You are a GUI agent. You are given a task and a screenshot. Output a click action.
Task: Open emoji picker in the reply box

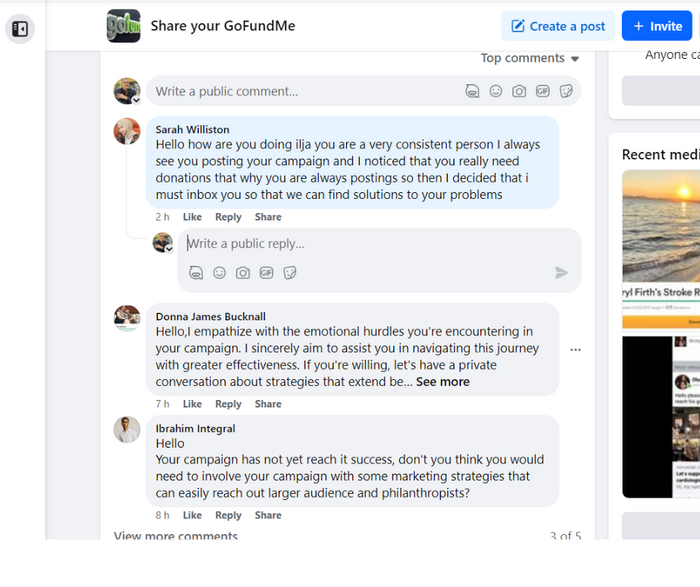(x=219, y=272)
